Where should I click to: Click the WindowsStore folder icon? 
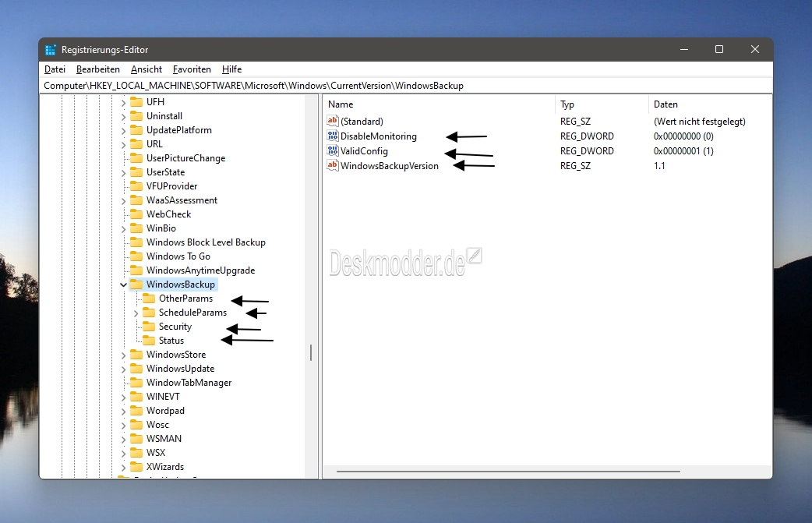(136, 354)
